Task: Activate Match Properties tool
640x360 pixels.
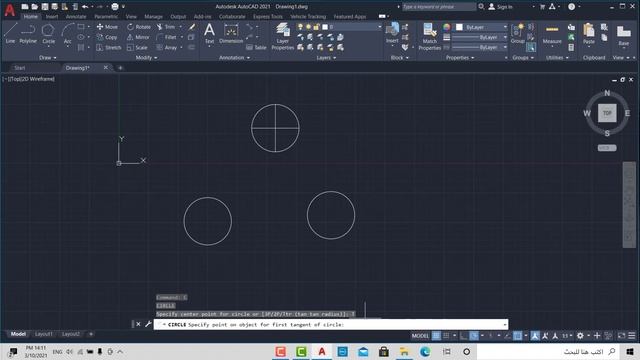Action: pyautogui.click(x=429, y=36)
